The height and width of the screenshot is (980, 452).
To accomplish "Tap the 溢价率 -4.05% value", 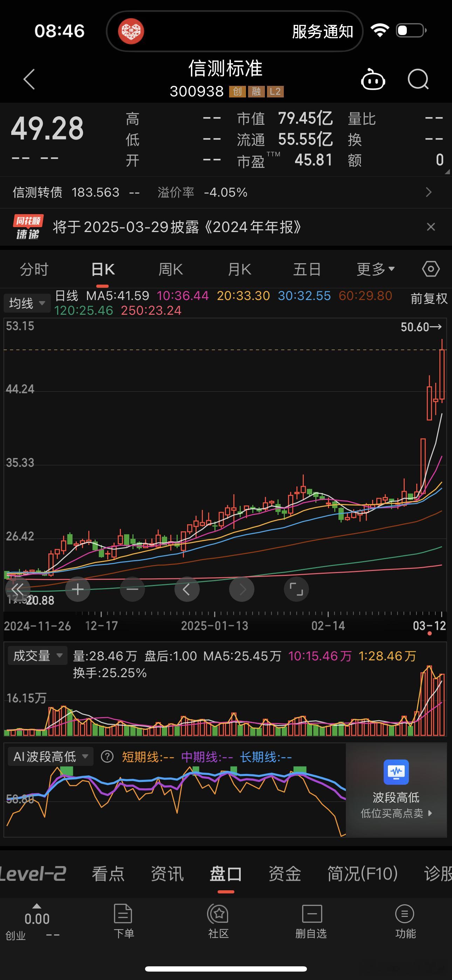I will pos(226,192).
